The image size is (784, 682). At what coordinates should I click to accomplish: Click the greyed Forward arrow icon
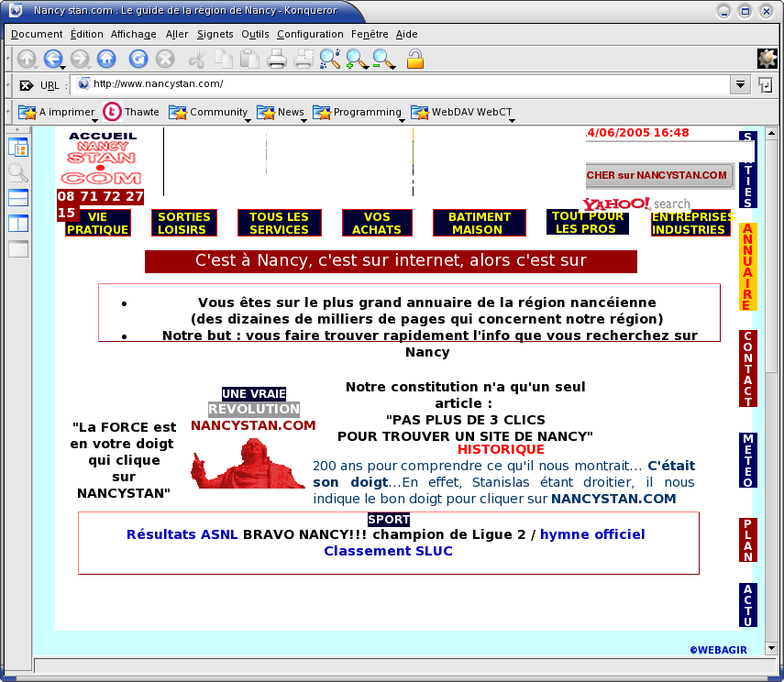tap(80, 59)
